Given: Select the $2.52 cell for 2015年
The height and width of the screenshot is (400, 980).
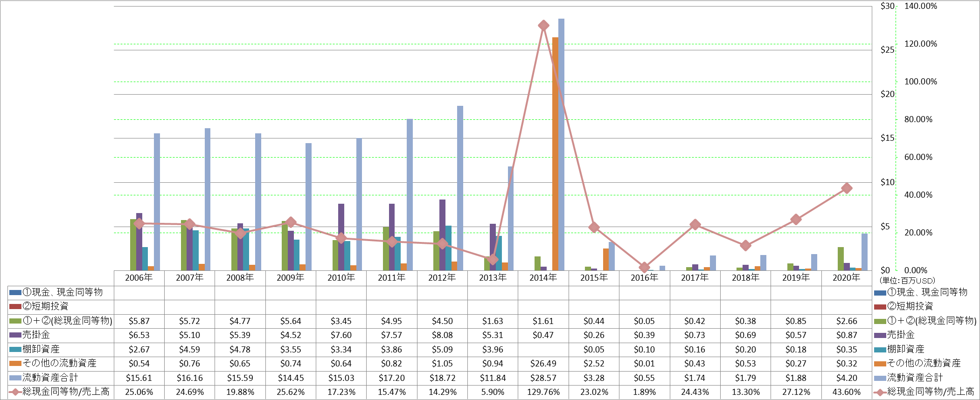Looking at the screenshot, I should pos(594,364).
